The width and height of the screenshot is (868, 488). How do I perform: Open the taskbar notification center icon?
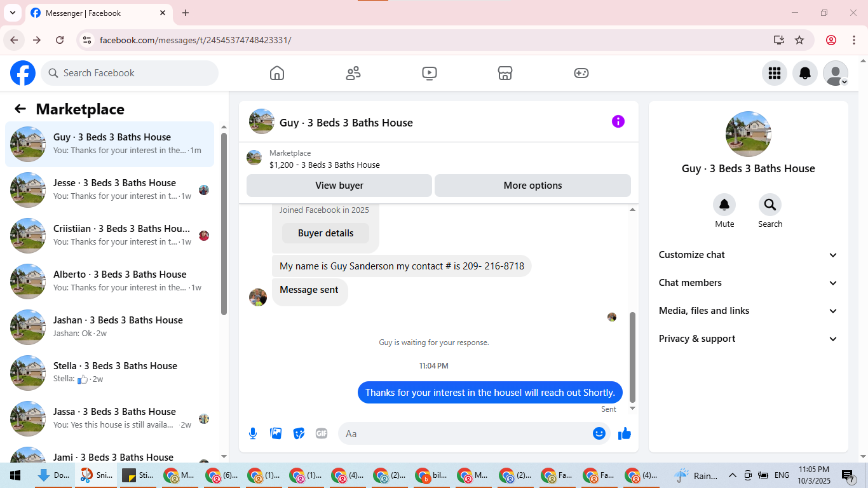pos(848,475)
